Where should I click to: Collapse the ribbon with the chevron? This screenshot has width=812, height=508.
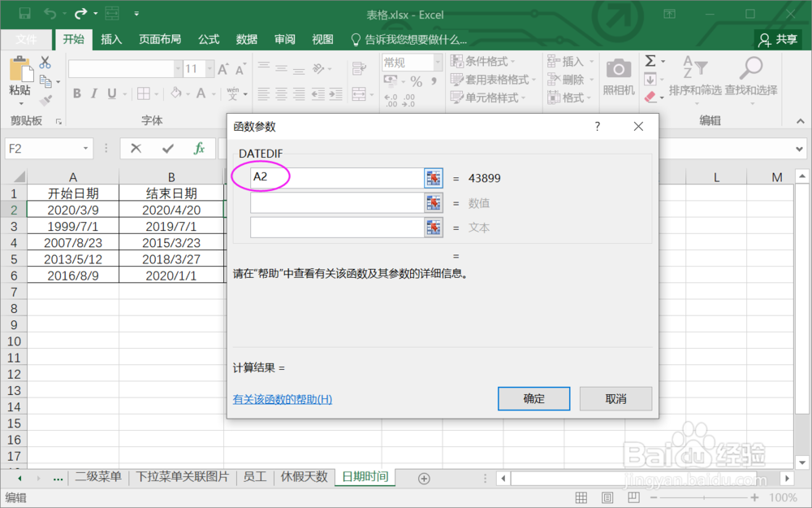(800, 121)
